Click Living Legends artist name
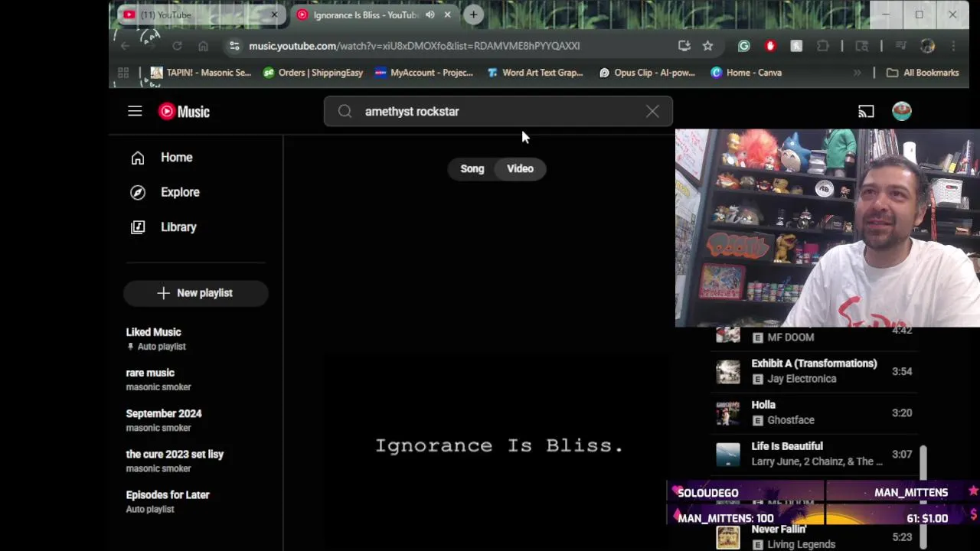This screenshot has width=980, height=551. [801, 544]
